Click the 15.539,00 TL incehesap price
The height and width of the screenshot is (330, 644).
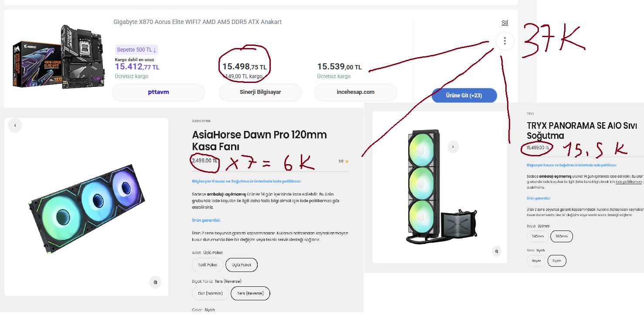(x=339, y=67)
